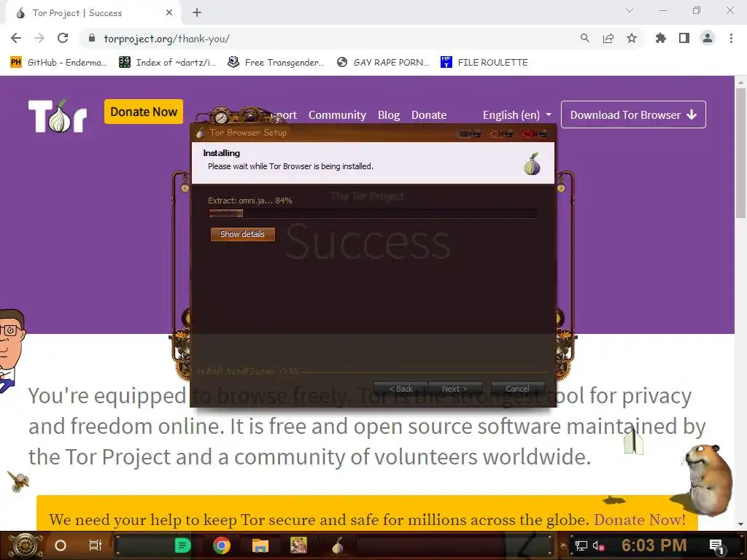Click the Donate Now yellow button
Screen dimensions: 747x560
click(144, 112)
